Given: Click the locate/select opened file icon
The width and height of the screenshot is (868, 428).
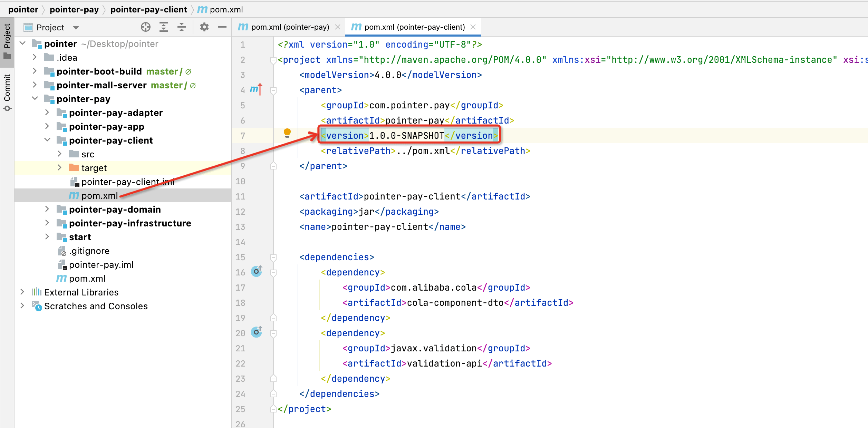Looking at the screenshot, I should pyautogui.click(x=146, y=27).
